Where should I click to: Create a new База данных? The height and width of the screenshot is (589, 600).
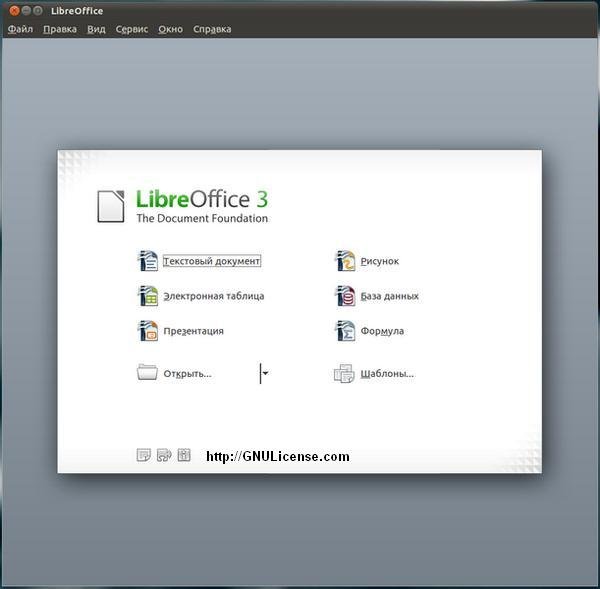[x=390, y=296]
